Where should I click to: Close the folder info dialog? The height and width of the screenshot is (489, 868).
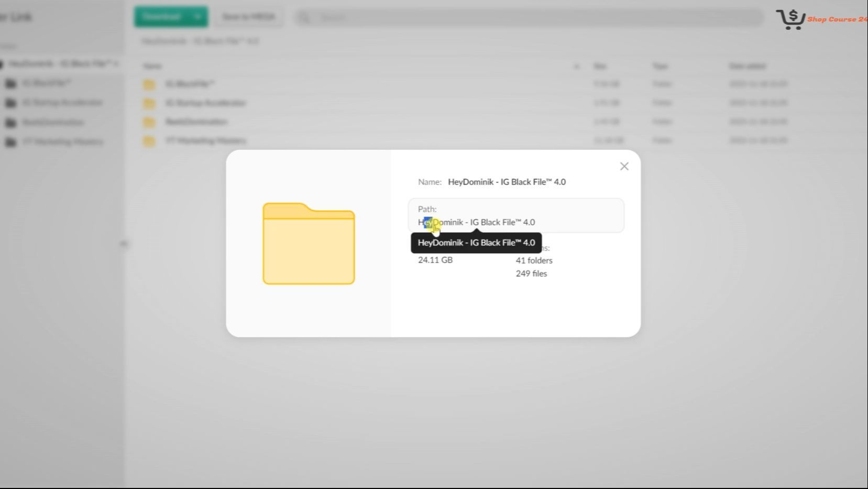pos(624,166)
